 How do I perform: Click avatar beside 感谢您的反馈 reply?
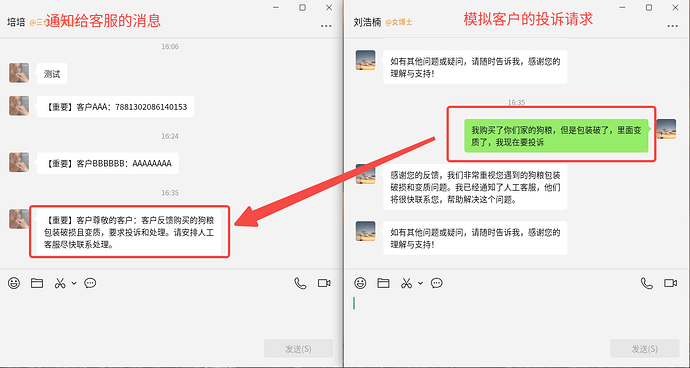[365, 173]
